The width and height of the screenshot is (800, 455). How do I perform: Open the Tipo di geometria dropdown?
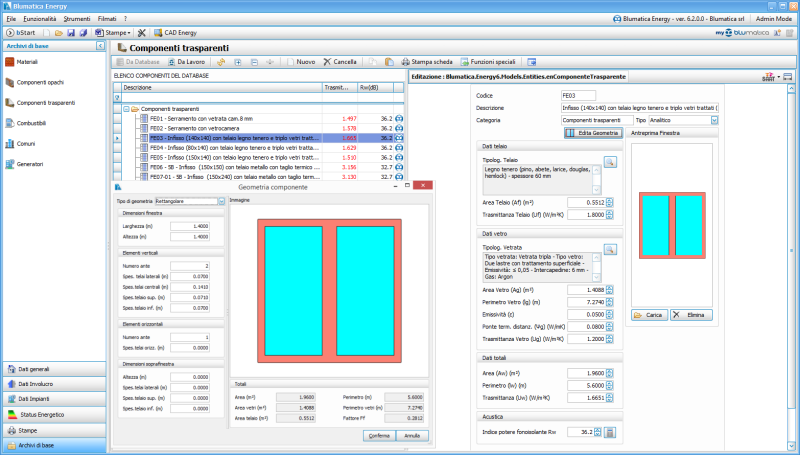[221, 201]
